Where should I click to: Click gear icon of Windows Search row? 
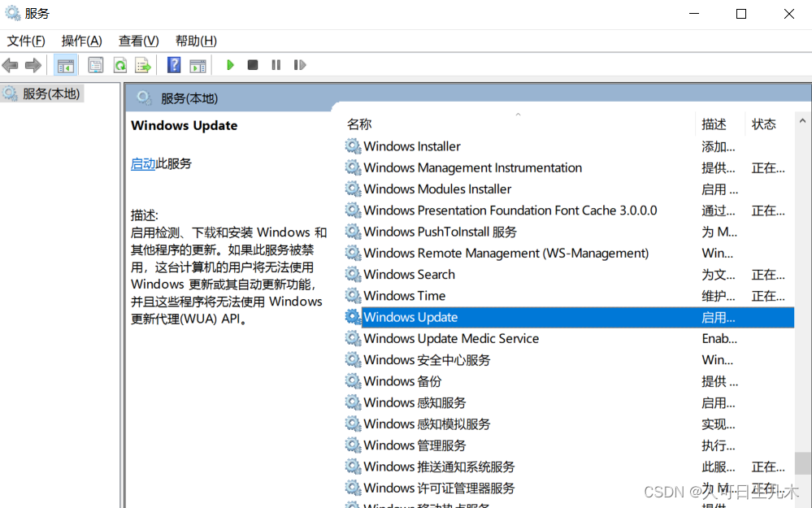pyautogui.click(x=354, y=275)
